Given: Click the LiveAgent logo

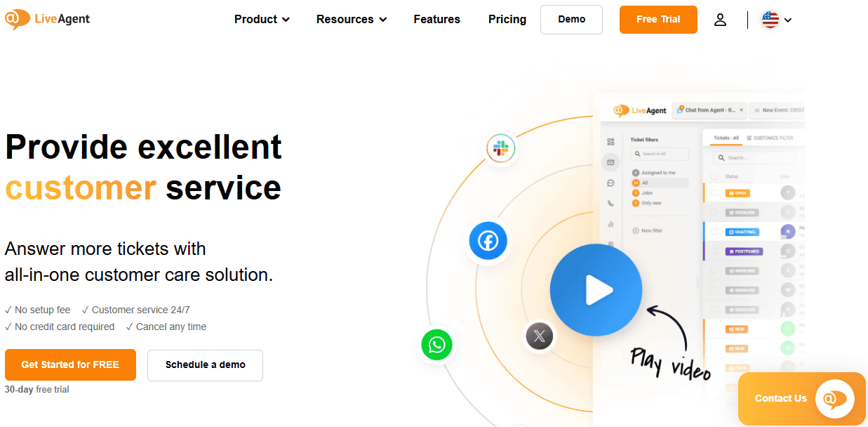Looking at the screenshot, I should coord(47,19).
